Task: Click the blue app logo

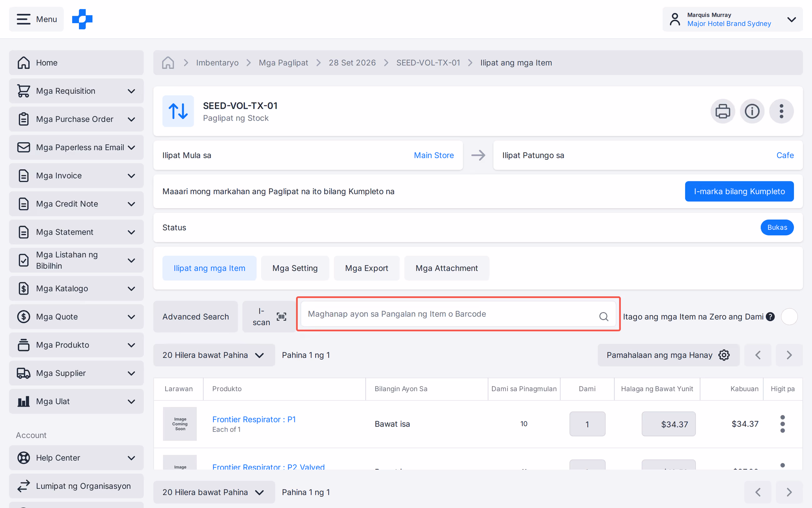Action: [82, 19]
